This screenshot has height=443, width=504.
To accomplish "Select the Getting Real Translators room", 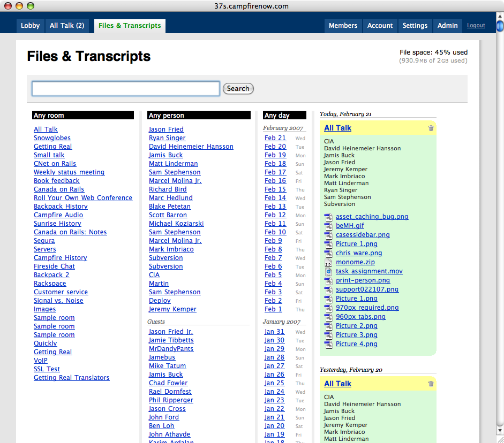I will (72, 378).
